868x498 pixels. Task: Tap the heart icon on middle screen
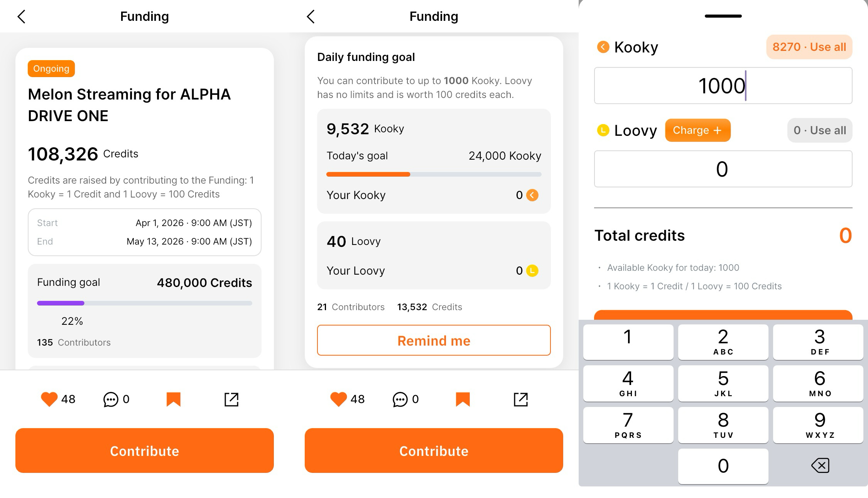(x=338, y=399)
